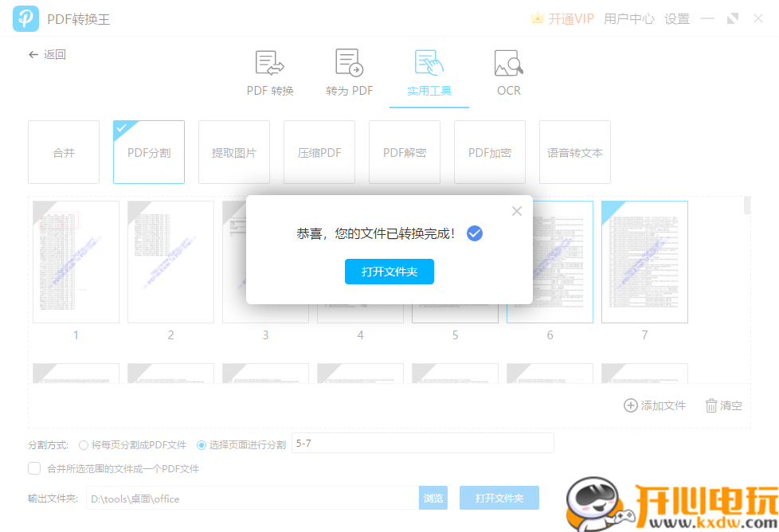
Task: Select the PDF分割 tool tab
Action: click(x=148, y=152)
